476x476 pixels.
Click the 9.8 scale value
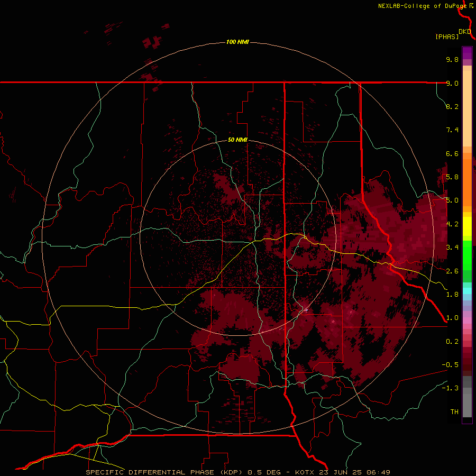click(452, 59)
